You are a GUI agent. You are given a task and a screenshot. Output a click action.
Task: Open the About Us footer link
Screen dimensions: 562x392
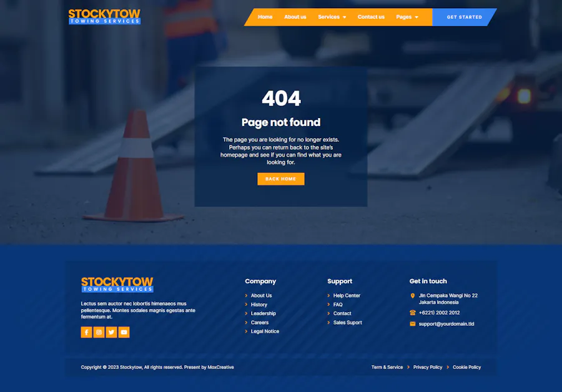point(261,296)
